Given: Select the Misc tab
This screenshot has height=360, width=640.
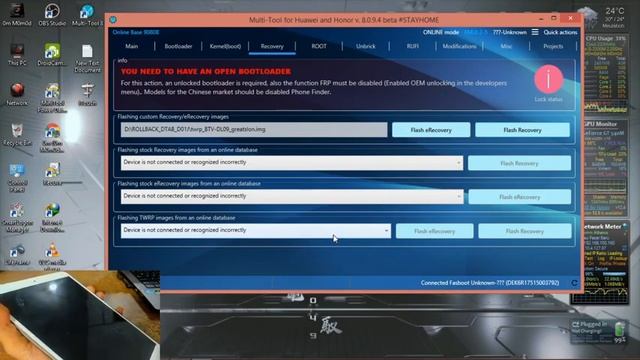Looking at the screenshot, I should [506, 47].
